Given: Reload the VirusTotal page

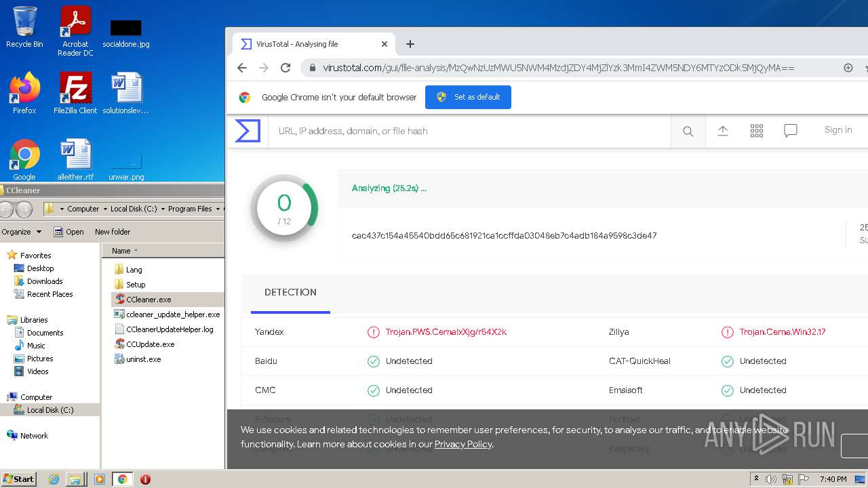Looking at the screenshot, I should (x=285, y=68).
